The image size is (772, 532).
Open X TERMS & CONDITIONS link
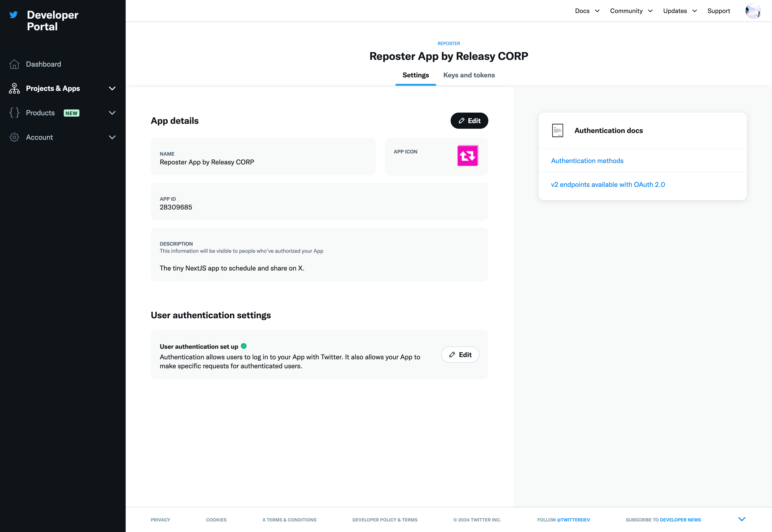pos(289,520)
